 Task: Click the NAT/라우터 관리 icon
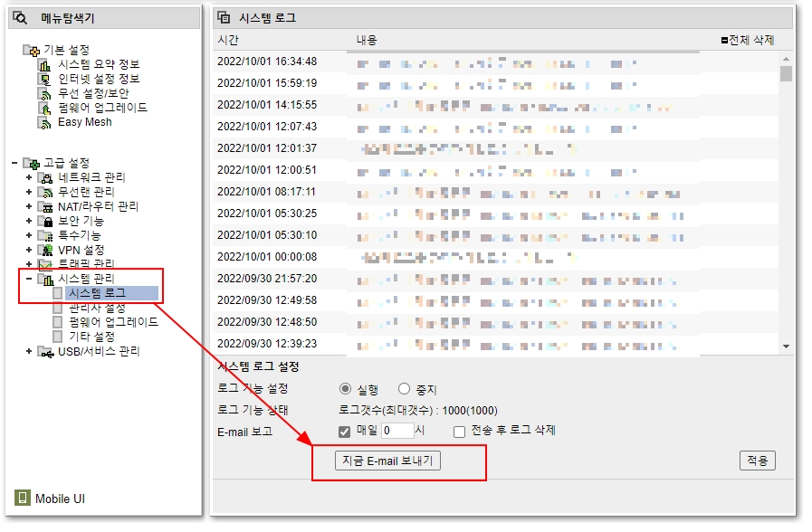click(x=45, y=207)
